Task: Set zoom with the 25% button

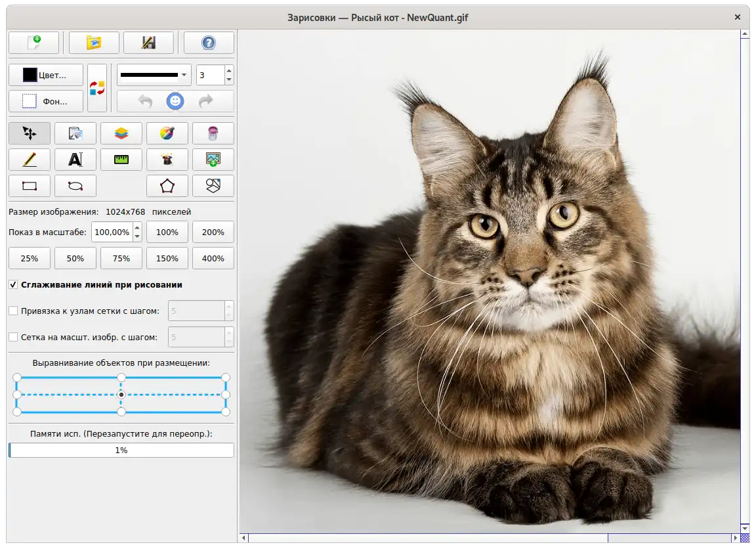Action: (30, 258)
